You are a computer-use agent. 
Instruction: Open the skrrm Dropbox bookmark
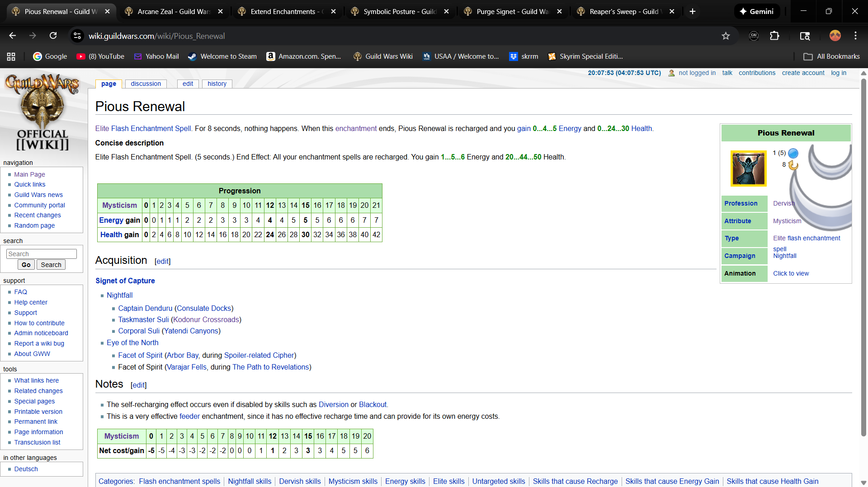point(524,56)
